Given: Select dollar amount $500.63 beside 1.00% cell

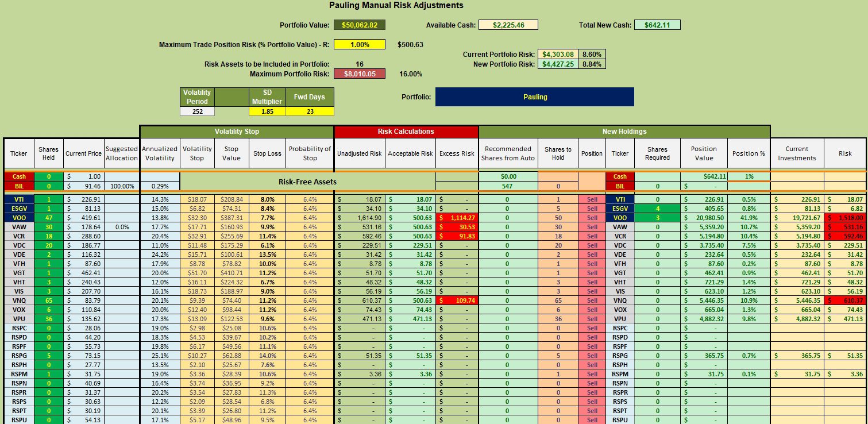Looking at the screenshot, I should (x=411, y=44).
